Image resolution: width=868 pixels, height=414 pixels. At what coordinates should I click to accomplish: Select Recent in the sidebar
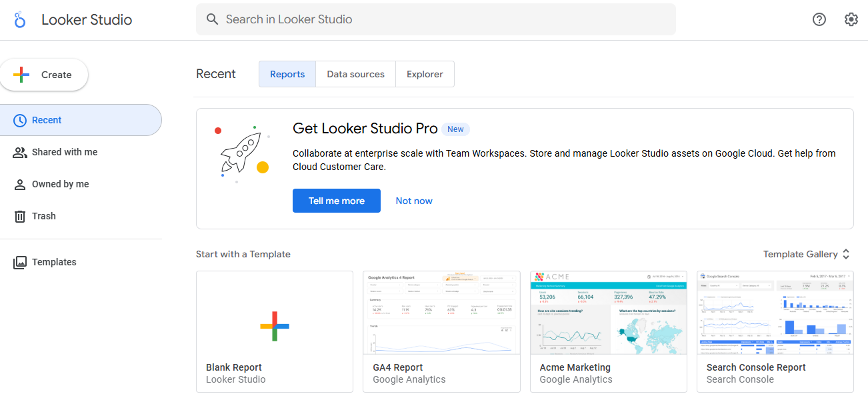pos(81,120)
